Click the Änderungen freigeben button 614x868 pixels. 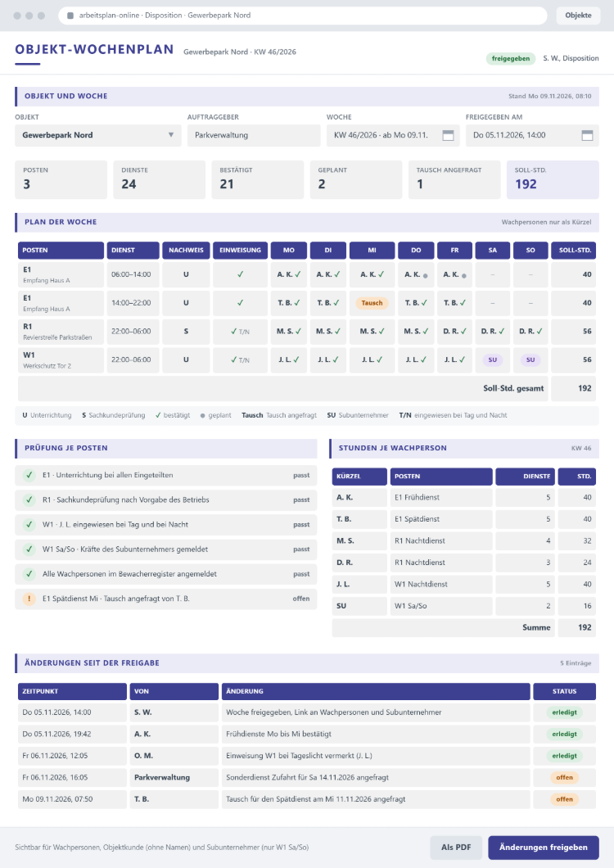tap(543, 848)
